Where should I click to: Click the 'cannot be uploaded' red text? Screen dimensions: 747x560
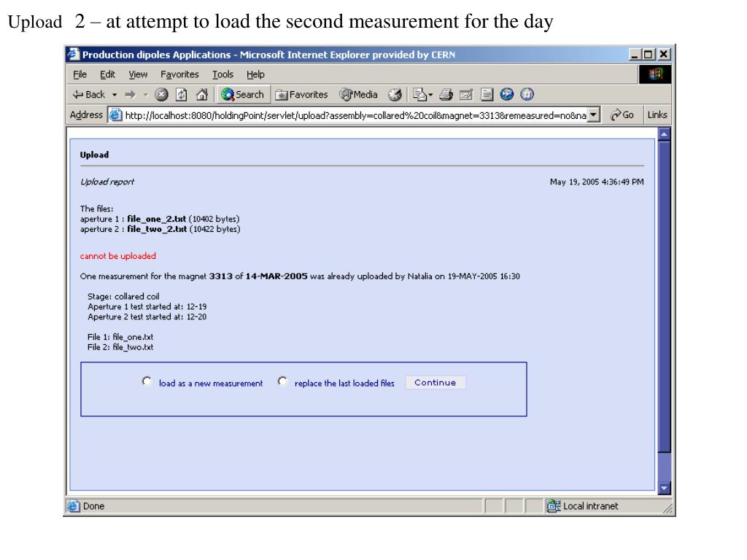coord(118,256)
